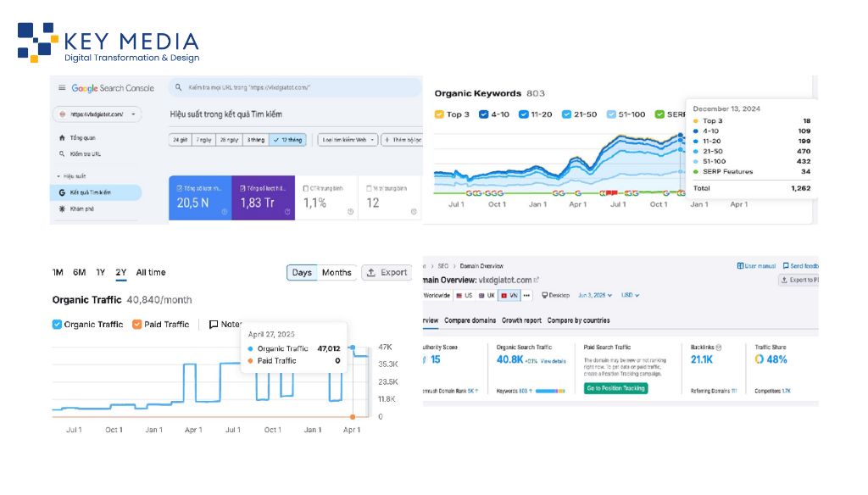Toggle the 4-10 keywords checkbox

click(x=483, y=114)
